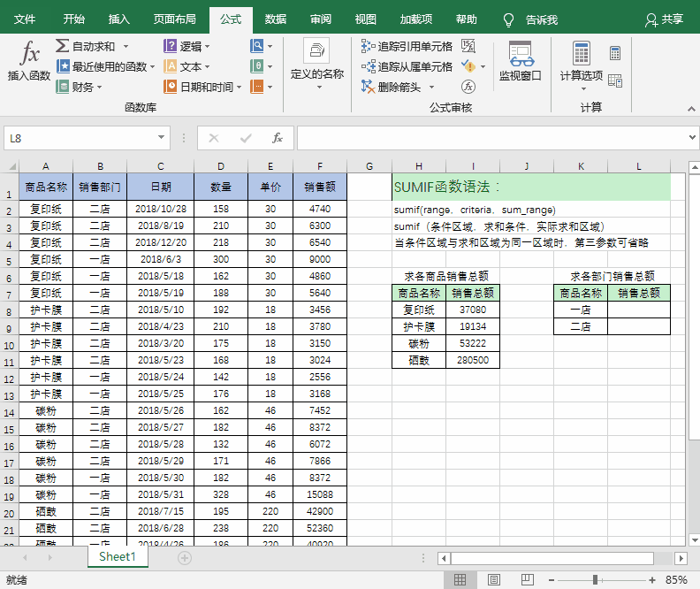Click Remove Arrows icon
The height and width of the screenshot is (589, 700).
pyautogui.click(x=369, y=87)
